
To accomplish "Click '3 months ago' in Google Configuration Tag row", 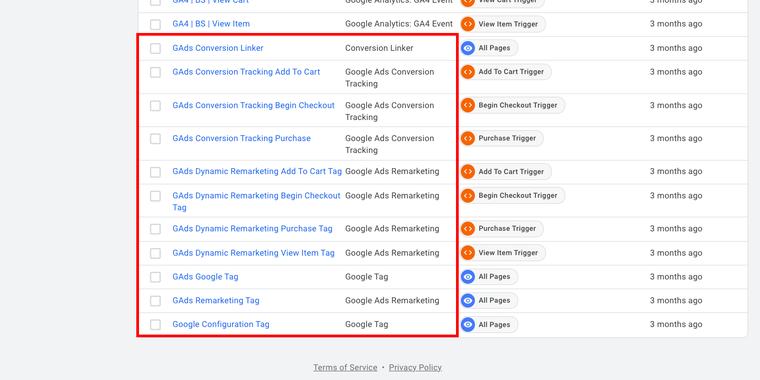I will [x=676, y=324].
